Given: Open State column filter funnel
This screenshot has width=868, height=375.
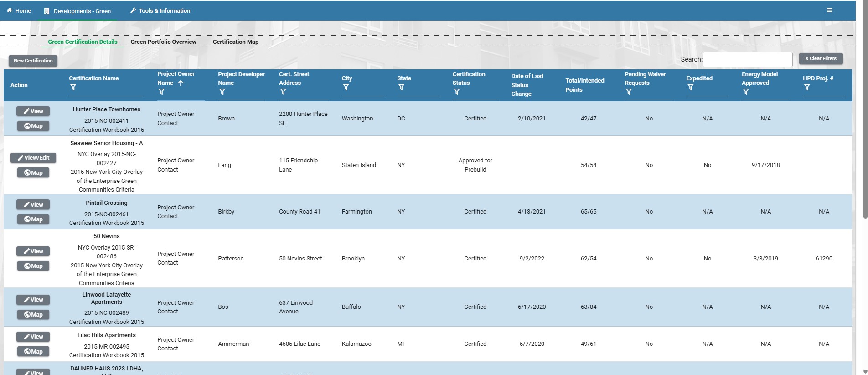Looking at the screenshot, I should pyautogui.click(x=401, y=87).
